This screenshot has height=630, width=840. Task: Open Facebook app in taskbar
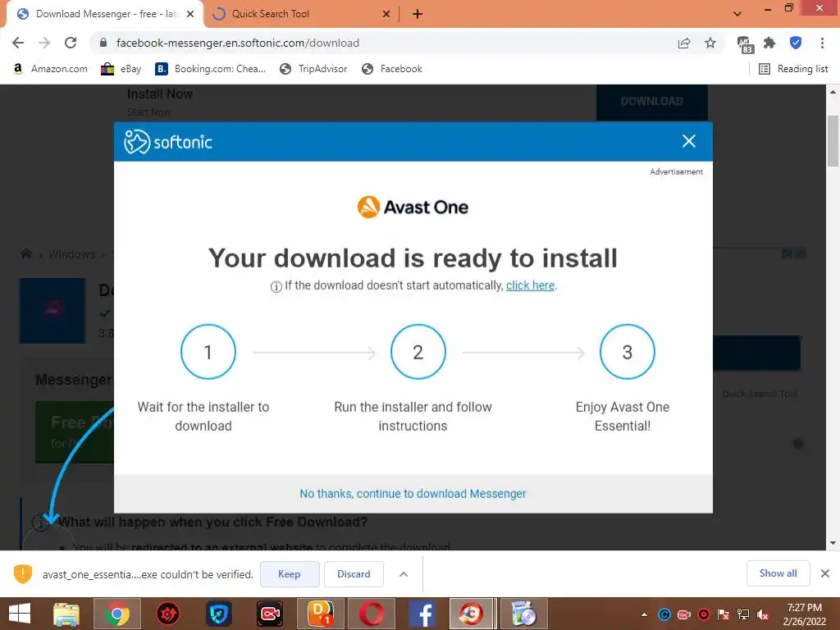point(422,614)
